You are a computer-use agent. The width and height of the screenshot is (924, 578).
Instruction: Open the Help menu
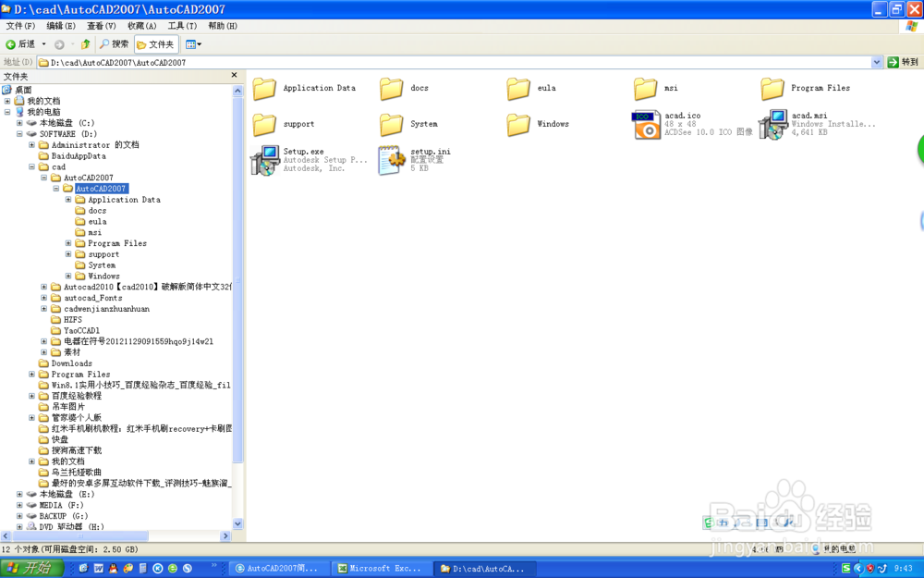pos(223,26)
